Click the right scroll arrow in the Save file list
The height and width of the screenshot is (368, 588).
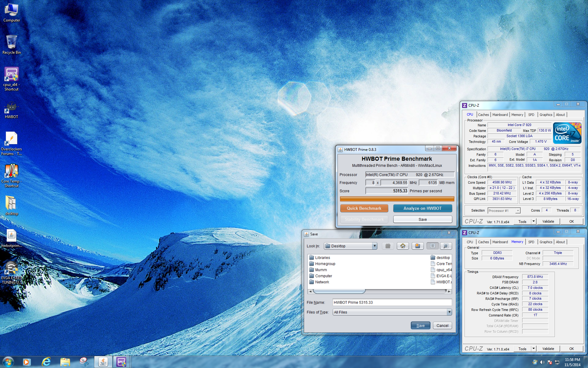[x=449, y=291]
